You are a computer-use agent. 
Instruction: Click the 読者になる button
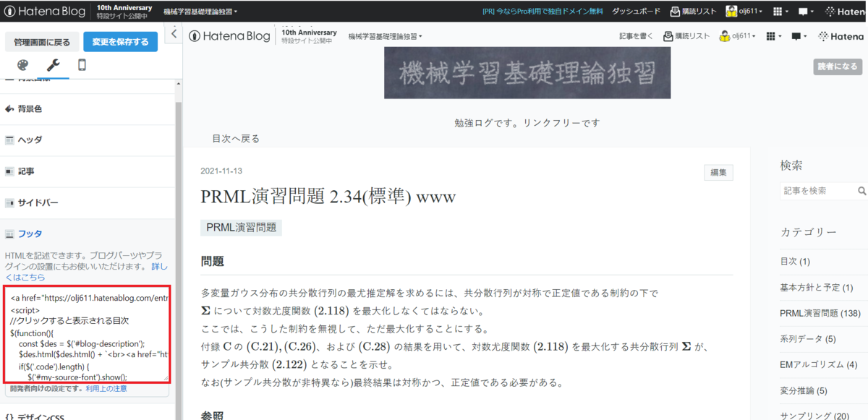[x=837, y=67]
